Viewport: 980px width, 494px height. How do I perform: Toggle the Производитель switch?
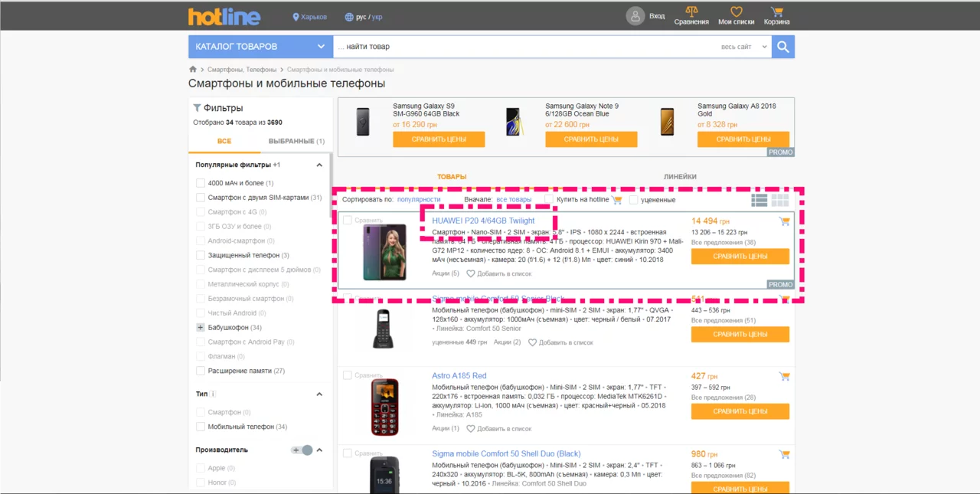pyautogui.click(x=302, y=450)
